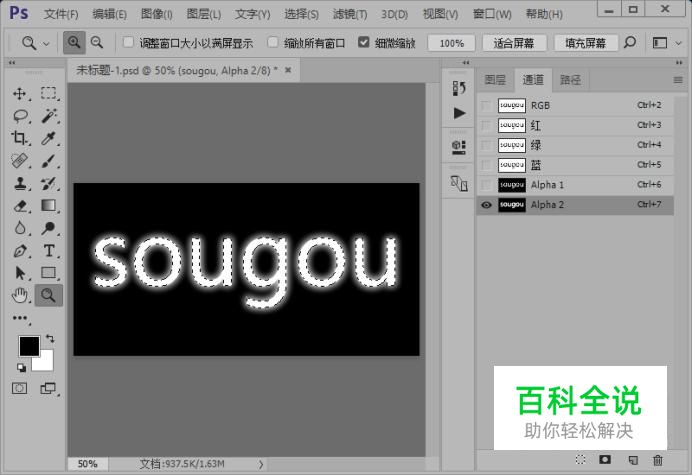Select the Hand tool

[19, 295]
